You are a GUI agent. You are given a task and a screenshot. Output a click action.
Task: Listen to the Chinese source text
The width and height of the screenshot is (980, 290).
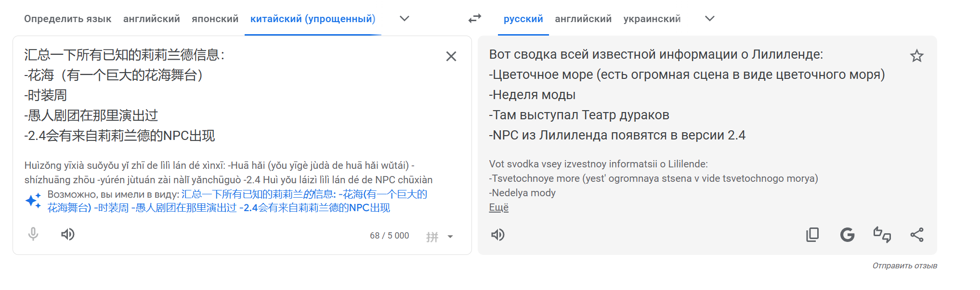(x=68, y=234)
